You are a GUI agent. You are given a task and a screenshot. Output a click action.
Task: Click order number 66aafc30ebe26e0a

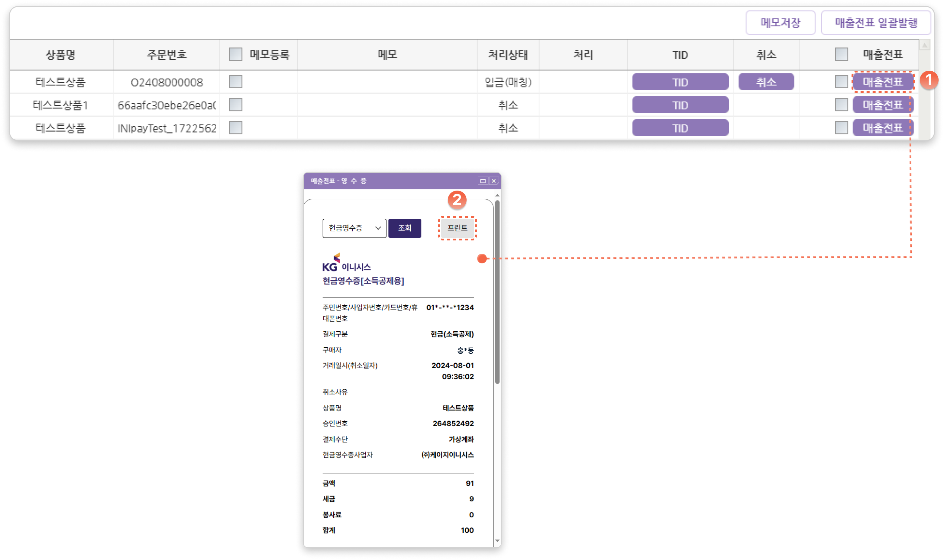coord(166,105)
